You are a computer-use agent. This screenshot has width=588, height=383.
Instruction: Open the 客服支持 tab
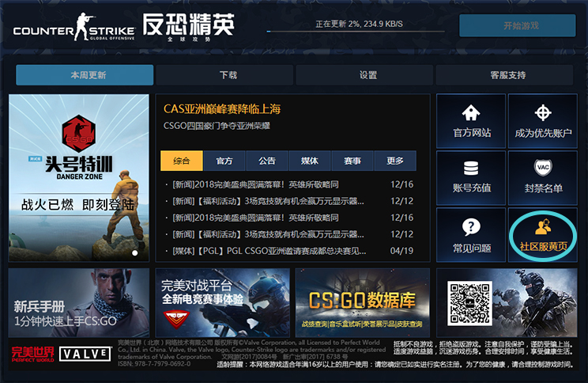(504, 75)
